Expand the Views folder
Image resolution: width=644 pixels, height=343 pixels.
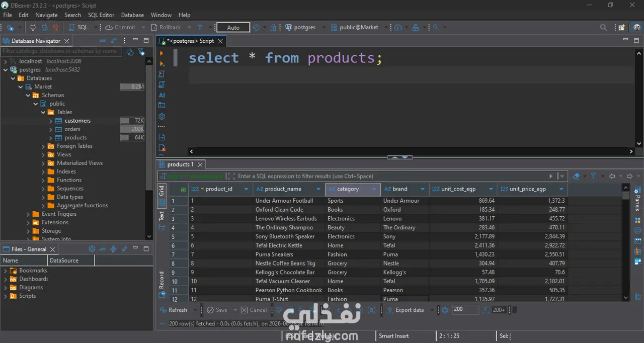(x=43, y=154)
